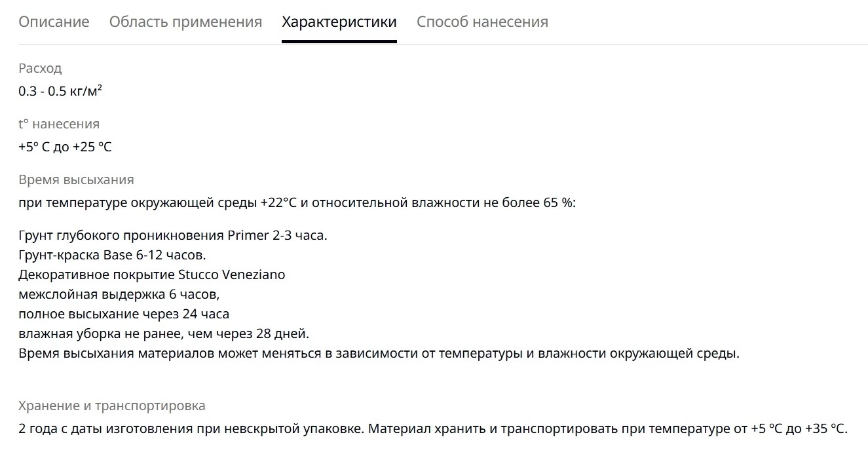
Task: Click the Декоративное покрытие Stucco Veneziano line
Action: [152, 274]
